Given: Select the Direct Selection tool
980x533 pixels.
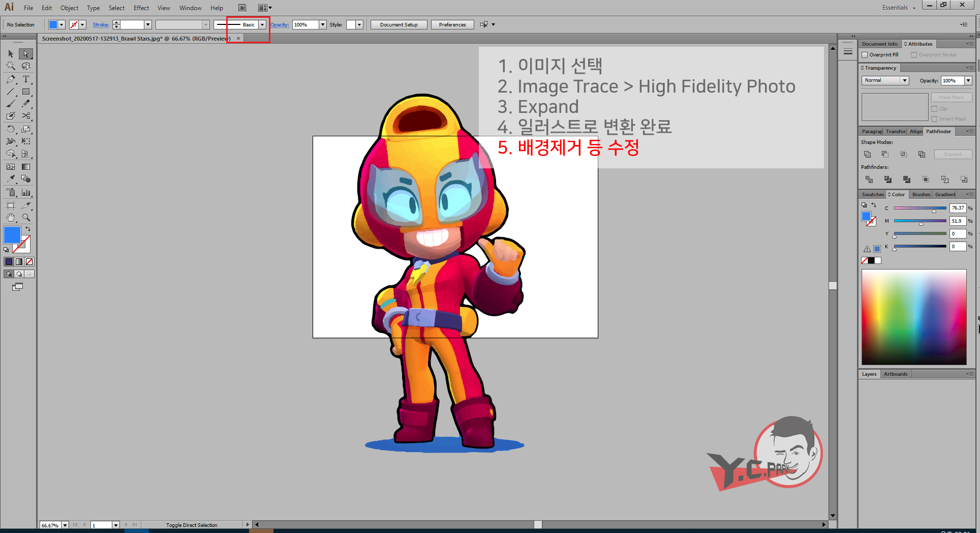Looking at the screenshot, I should pyautogui.click(x=26, y=54).
